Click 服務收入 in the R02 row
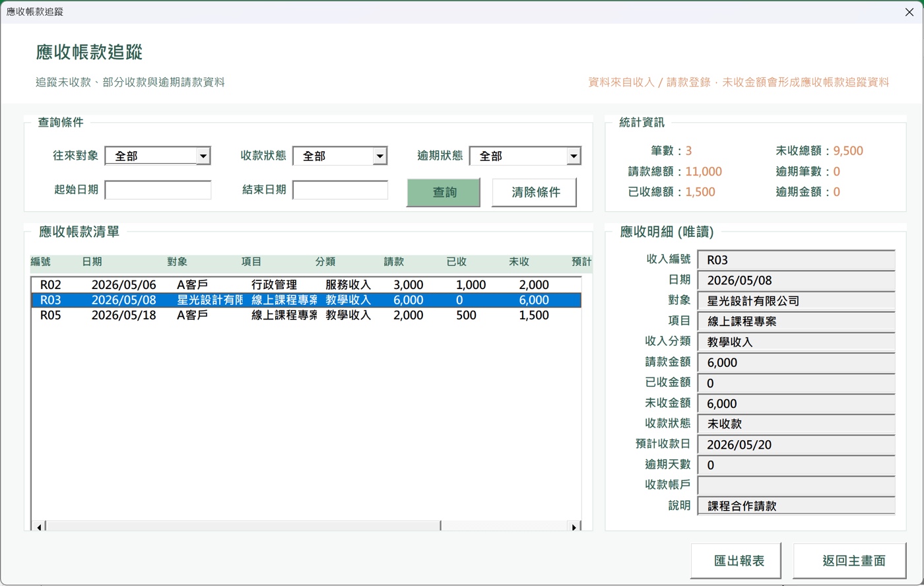 pos(348,285)
